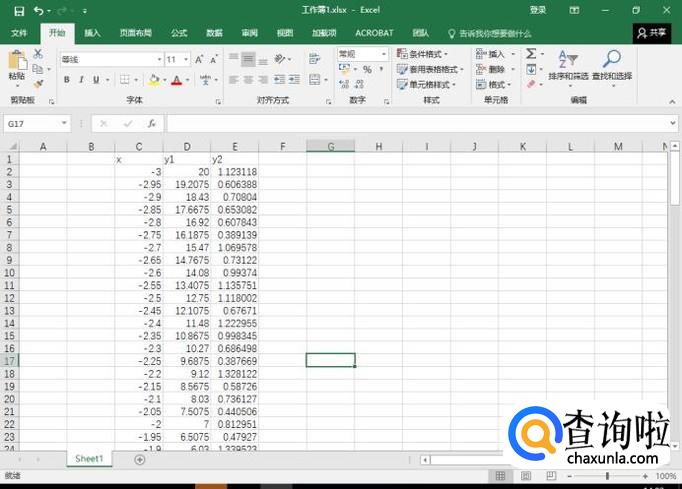This screenshot has width=682, height=489.
Task: Click the yellow fill color bucket
Action: (x=154, y=80)
